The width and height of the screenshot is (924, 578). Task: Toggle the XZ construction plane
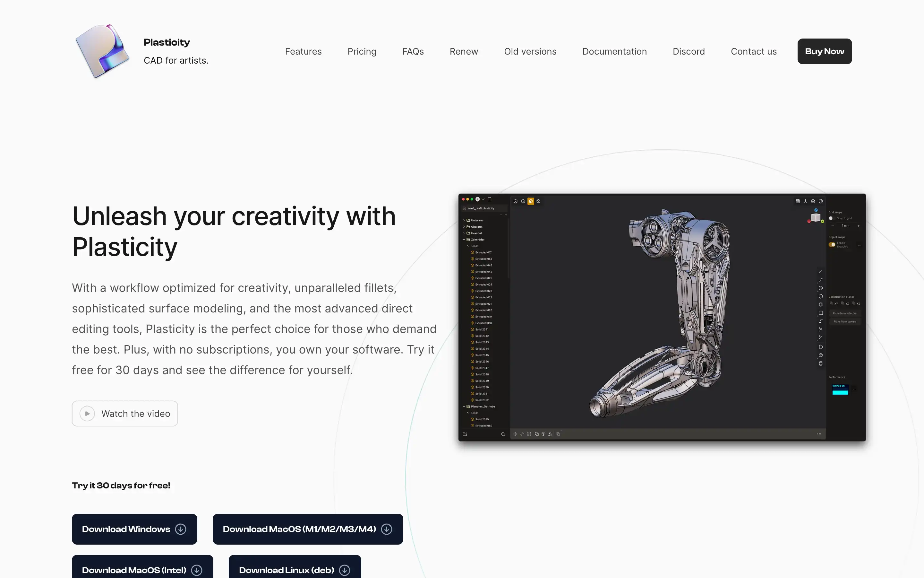[x=856, y=303]
